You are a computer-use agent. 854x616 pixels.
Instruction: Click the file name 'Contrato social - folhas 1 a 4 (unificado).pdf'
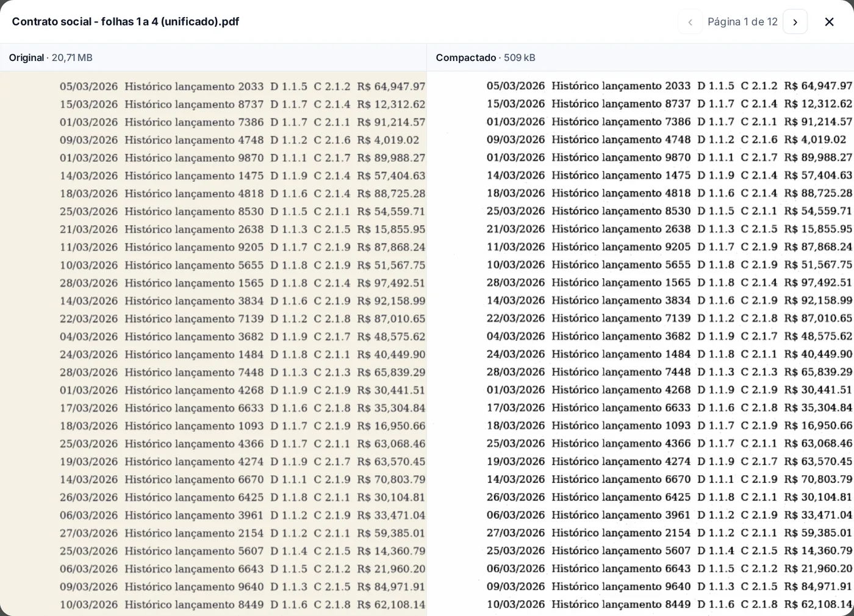click(x=126, y=21)
